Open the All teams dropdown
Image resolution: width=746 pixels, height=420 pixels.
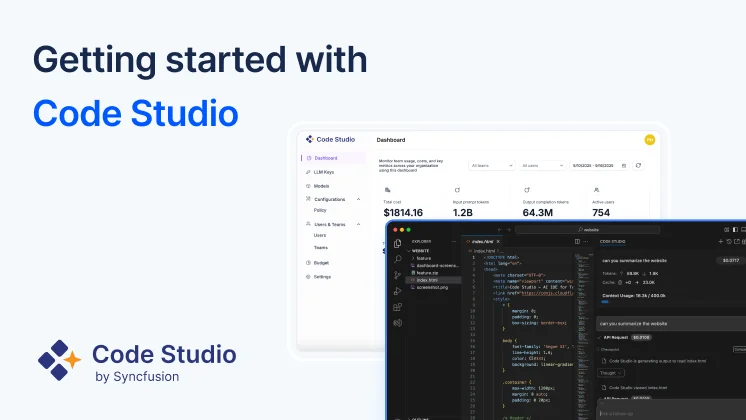[x=491, y=166]
